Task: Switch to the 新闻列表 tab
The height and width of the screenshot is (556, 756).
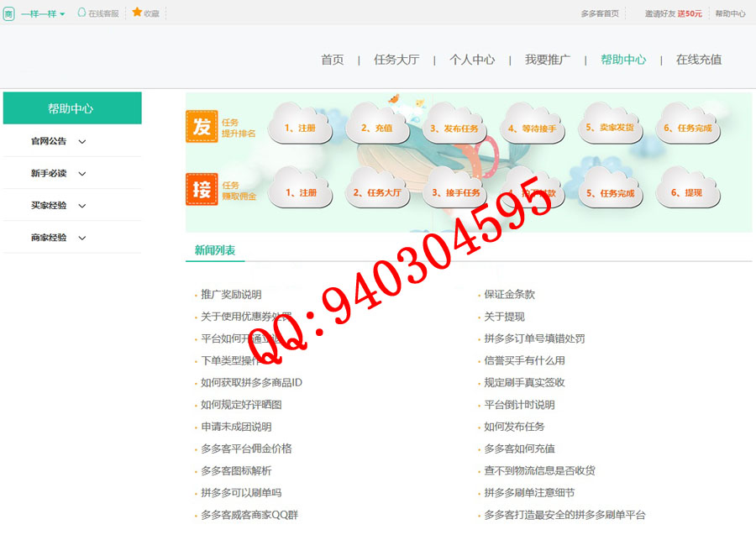Action: point(215,249)
